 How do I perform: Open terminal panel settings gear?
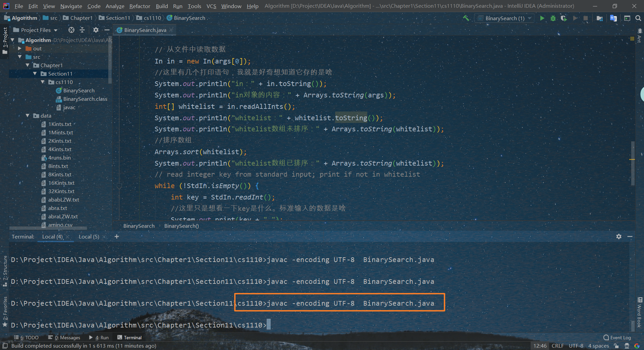click(x=619, y=236)
